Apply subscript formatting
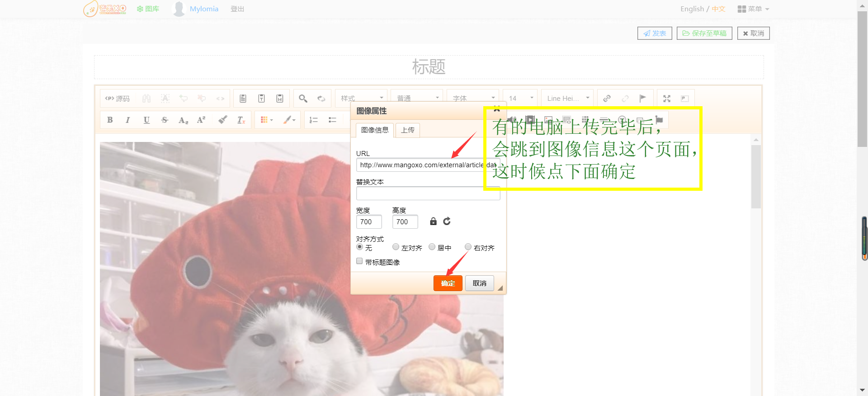The height and width of the screenshot is (396, 868). 183,120
